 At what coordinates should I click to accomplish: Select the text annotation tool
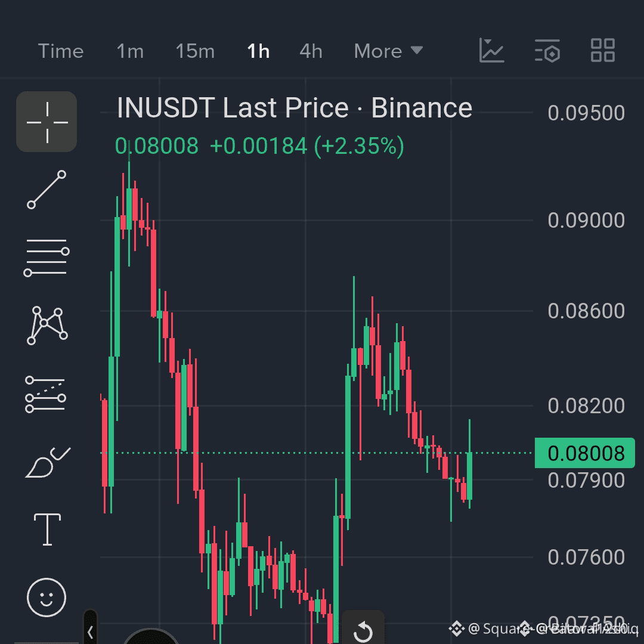tap(47, 530)
